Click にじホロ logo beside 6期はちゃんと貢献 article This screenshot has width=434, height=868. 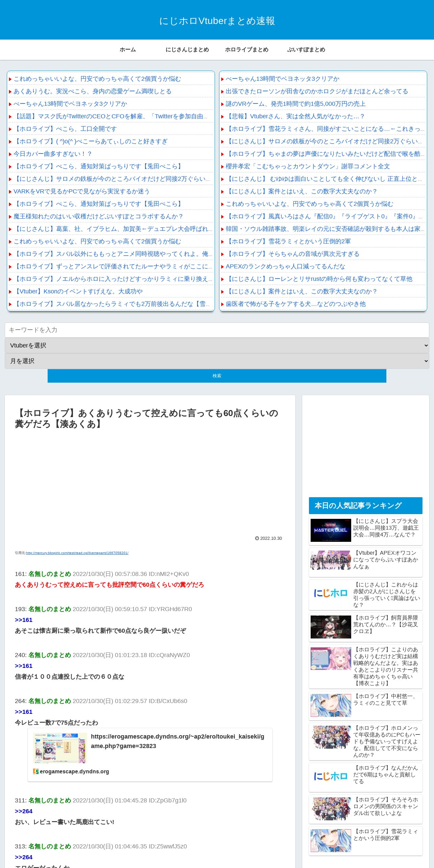(x=331, y=776)
